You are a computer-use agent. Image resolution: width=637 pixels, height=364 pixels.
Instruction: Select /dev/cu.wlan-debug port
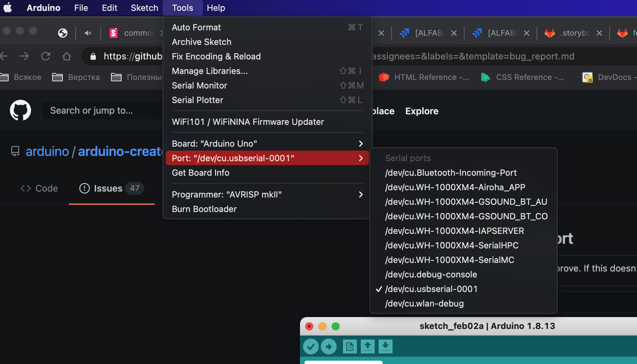pos(463,304)
